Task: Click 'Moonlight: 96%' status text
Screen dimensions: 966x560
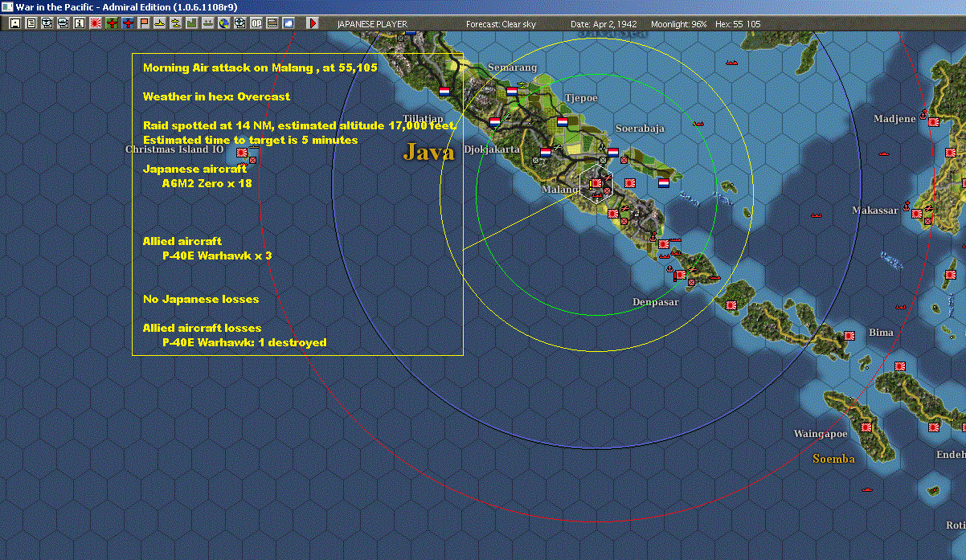Action: click(679, 24)
